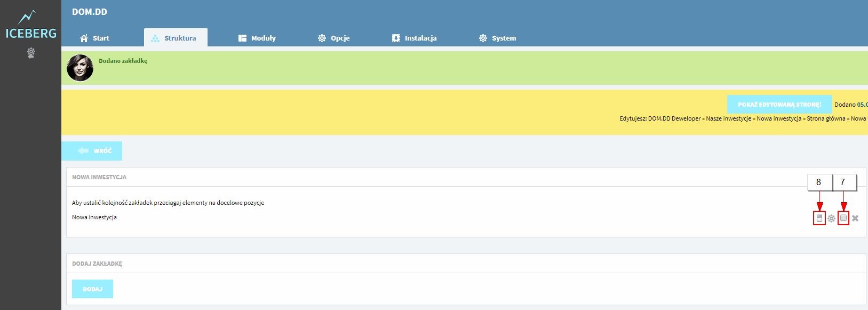Click the Pokaż edytowaną stronę button

click(x=779, y=105)
